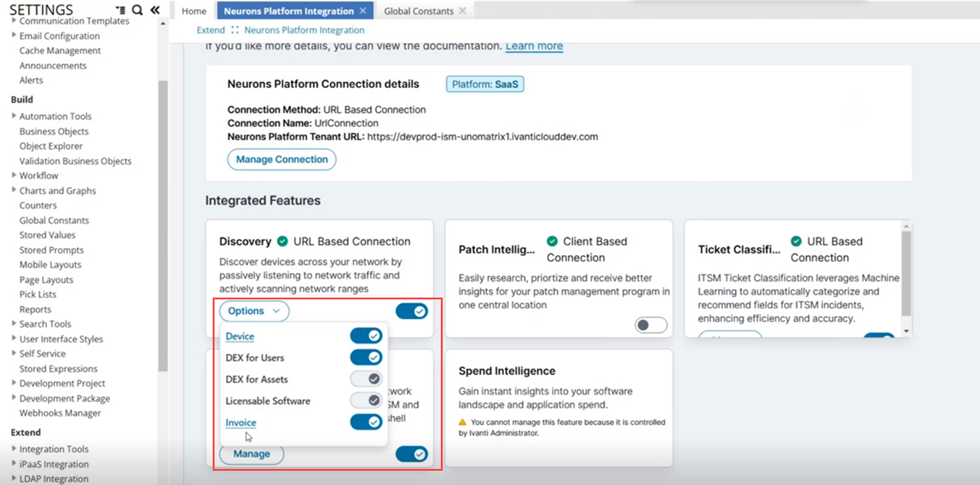The image size is (980, 485).
Task: Click the green check icon beside Discovery
Action: (283, 241)
